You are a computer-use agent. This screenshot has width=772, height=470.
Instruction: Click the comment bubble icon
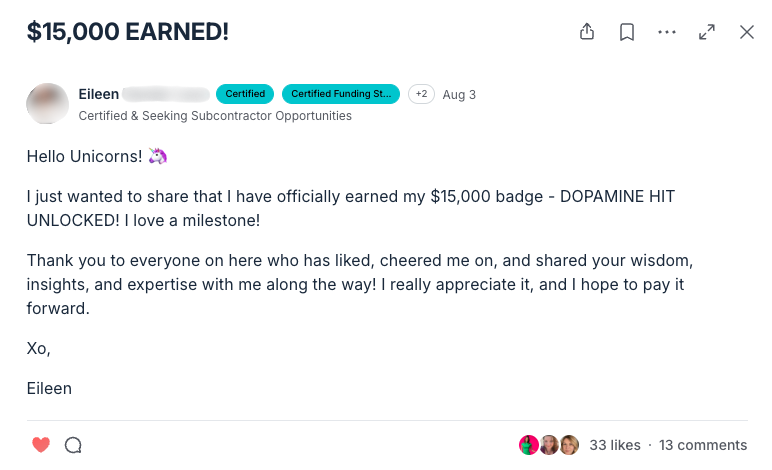click(x=73, y=445)
